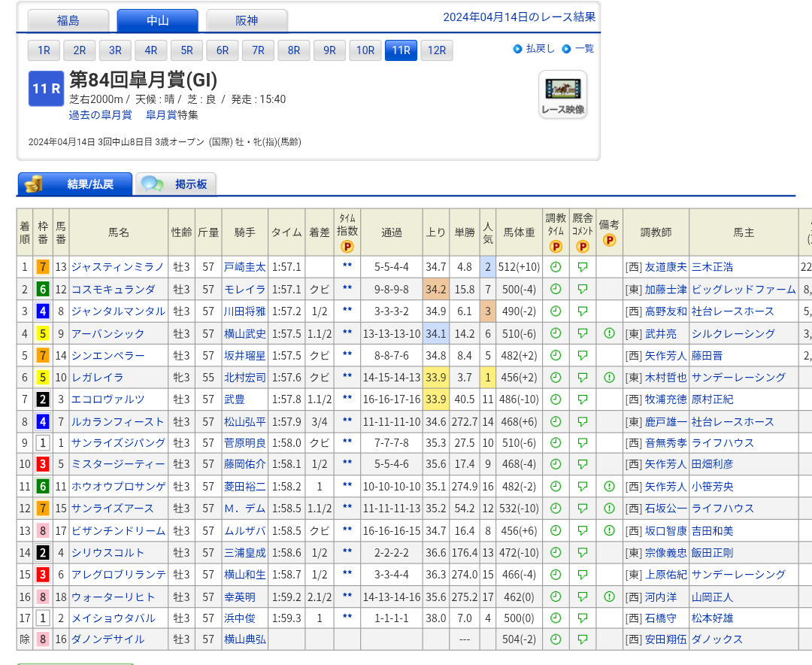The image size is (812, 665).
Task: Click remarks exclamation icon for アーバンシック
Action: click(609, 333)
